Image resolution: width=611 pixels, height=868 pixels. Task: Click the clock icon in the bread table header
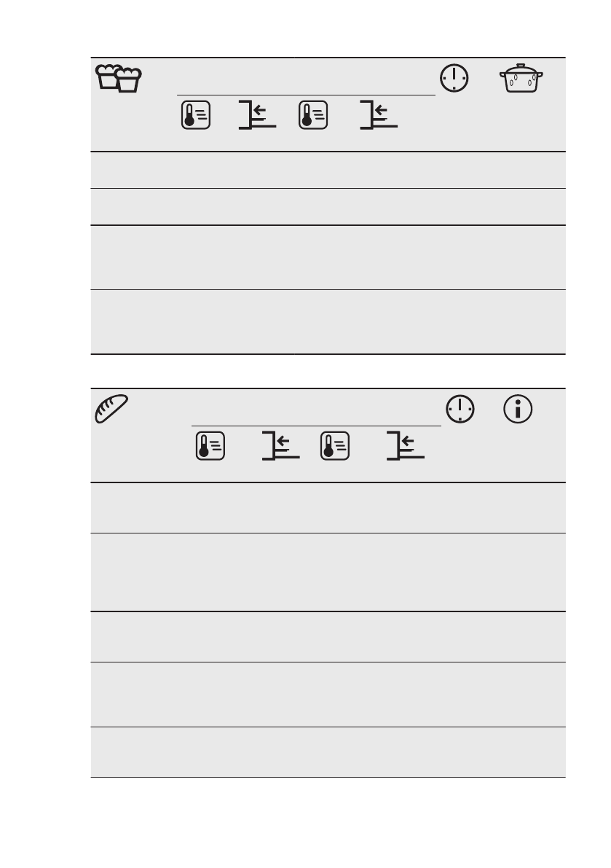click(460, 409)
